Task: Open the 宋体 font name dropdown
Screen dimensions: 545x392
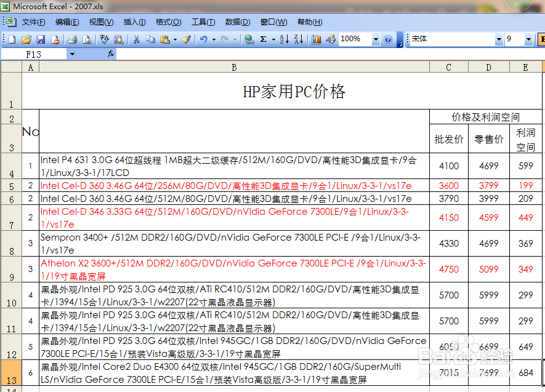Action: pyautogui.click(x=499, y=39)
